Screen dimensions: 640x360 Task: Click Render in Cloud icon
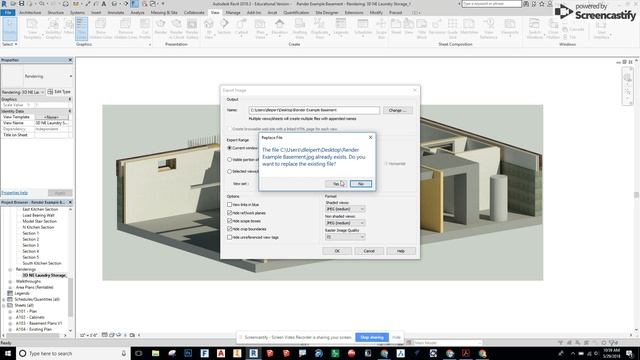pos(176,29)
